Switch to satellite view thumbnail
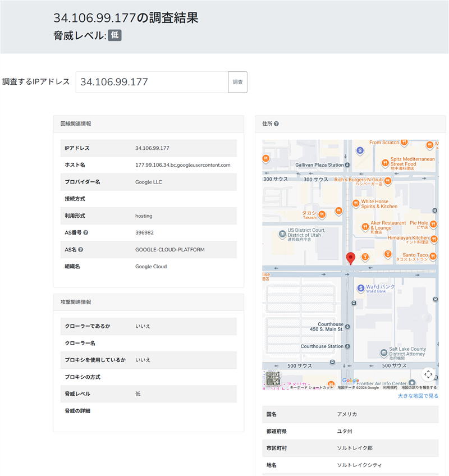The height and width of the screenshot is (476, 449). click(273, 380)
